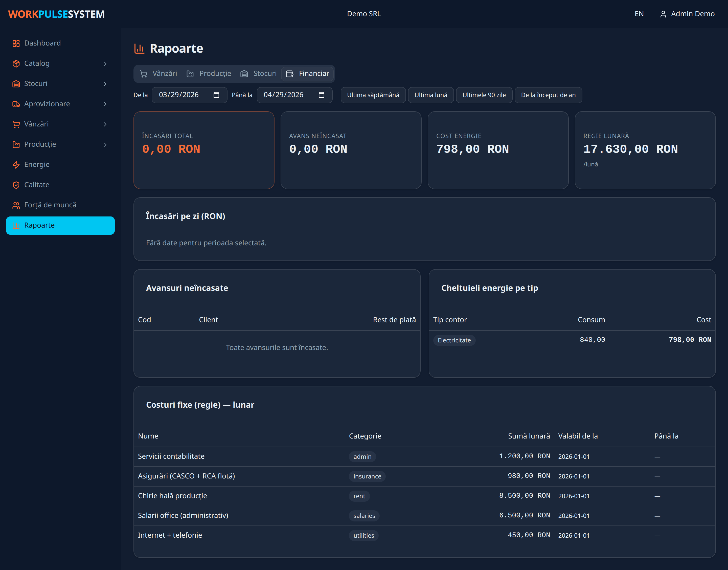This screenshot has width=728, height=570.
Task: Click the Servicii contabilitate row name
Action: (x=171, y=456)
